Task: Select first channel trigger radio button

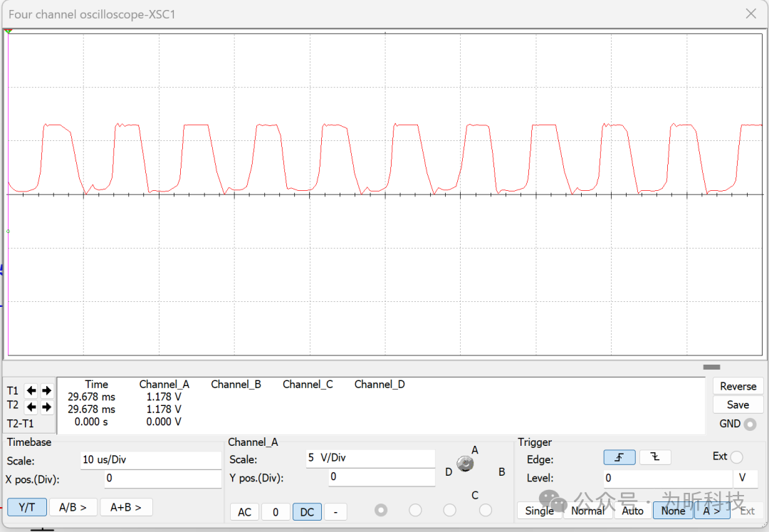Action: [380, 511]
